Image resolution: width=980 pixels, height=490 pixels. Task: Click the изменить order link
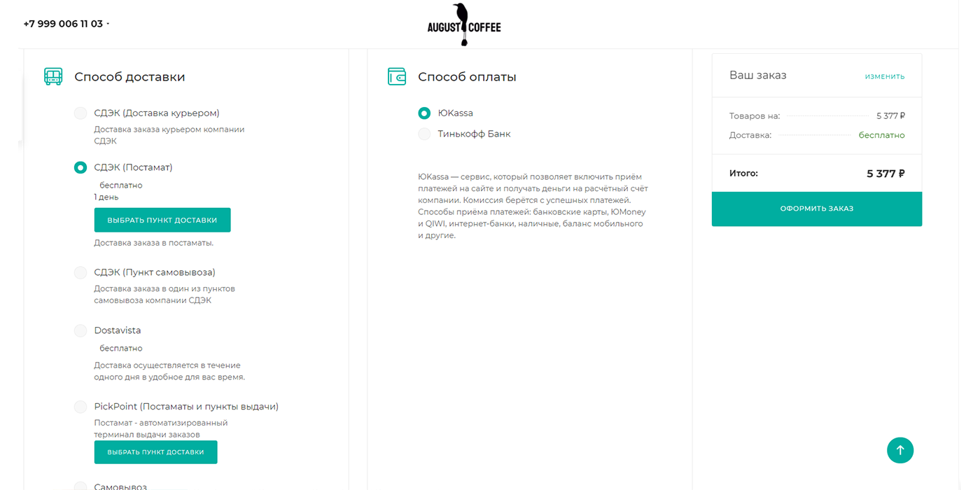point(884,76)
